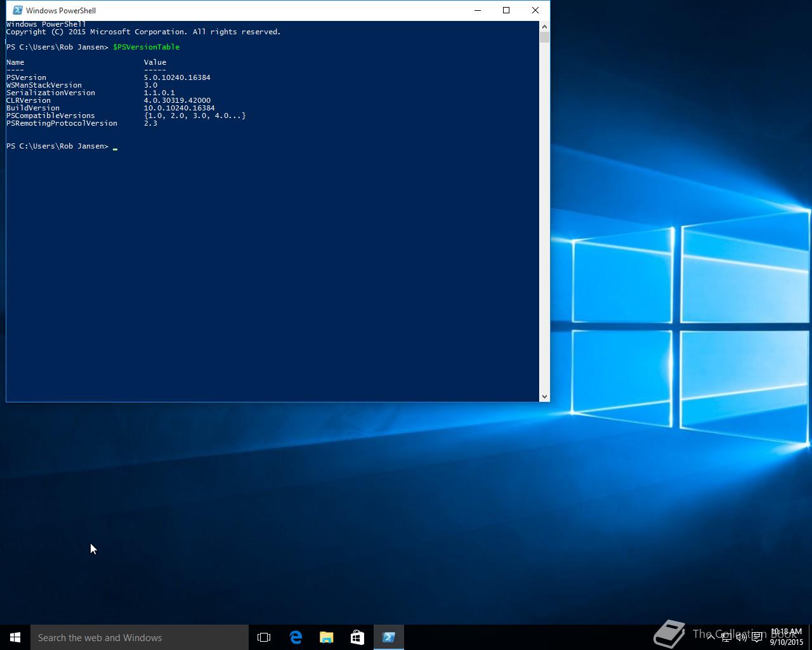Click the BuildVersion value 10.0.10240.16384

click(179, 108)
